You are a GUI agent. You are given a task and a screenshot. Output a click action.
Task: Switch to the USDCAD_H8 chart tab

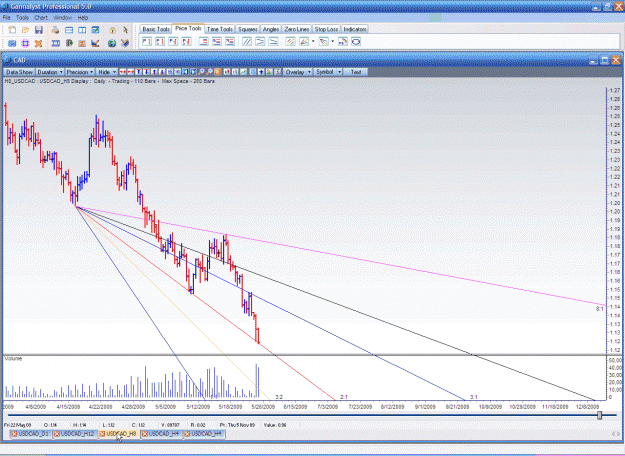pyautogui.click(x=118, y=434)
